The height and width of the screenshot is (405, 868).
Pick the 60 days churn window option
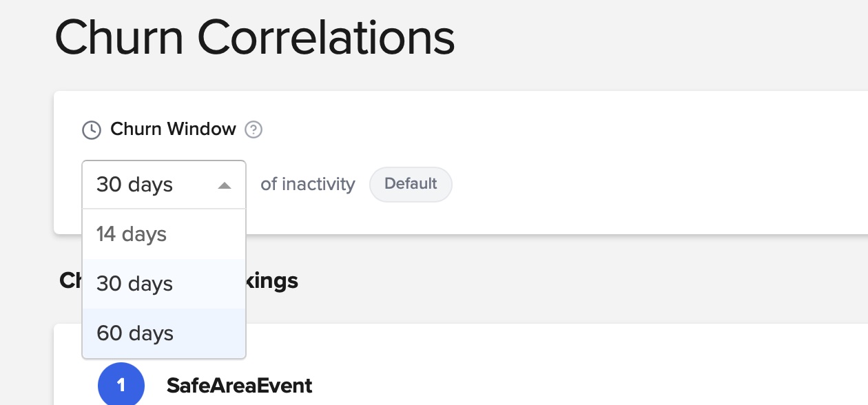coord(164,333)
